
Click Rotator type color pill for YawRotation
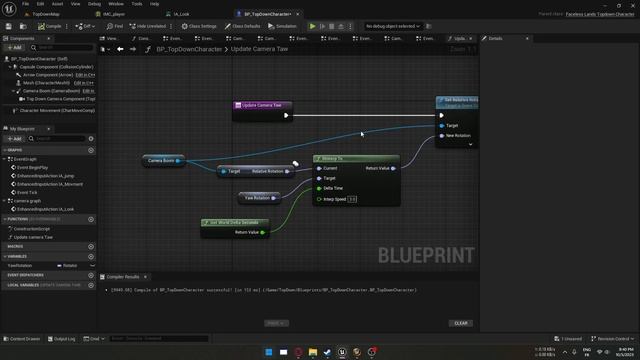click(59, 266)
